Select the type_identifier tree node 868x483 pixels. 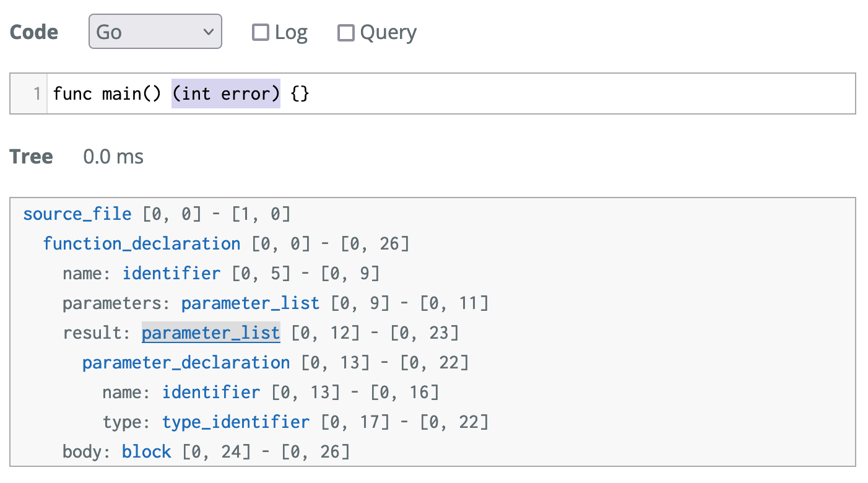pos(236,422)
